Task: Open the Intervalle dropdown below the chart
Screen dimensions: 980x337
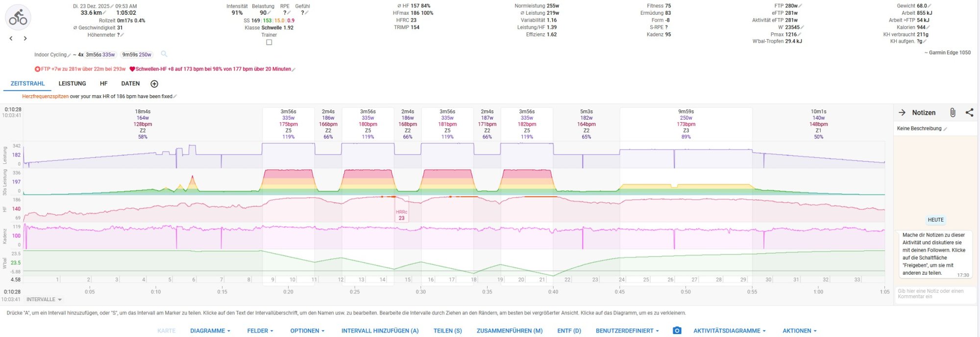Action: 44,299
